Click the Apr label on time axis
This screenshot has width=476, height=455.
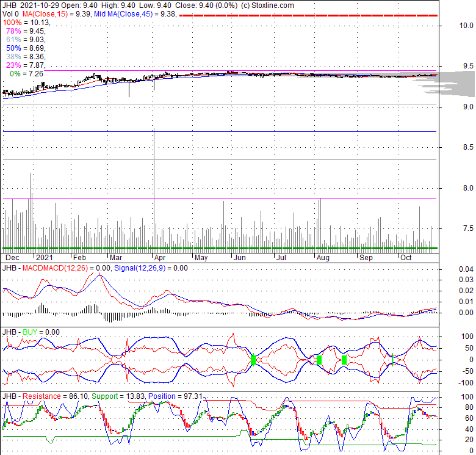pyautogui.click(x=160, y=258)
